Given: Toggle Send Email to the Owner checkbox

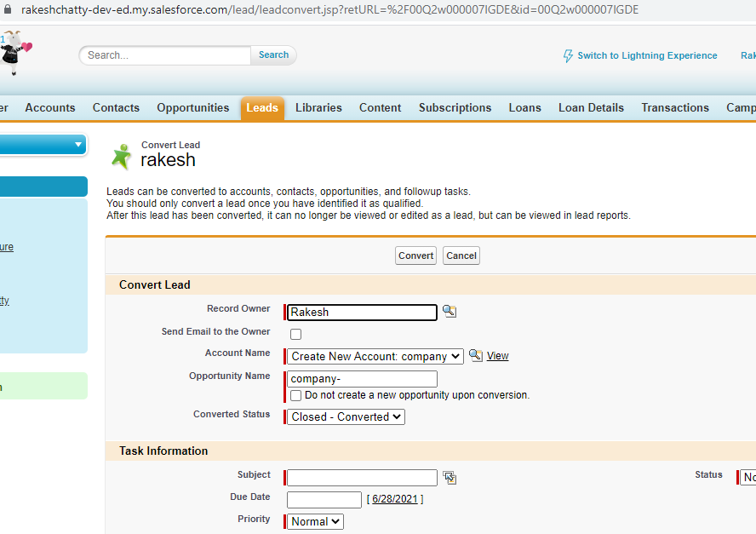Looking at the screenshot, I should 295,334.
